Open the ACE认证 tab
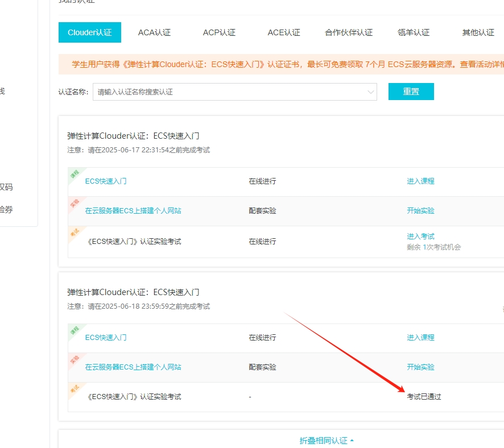Viewport: 504px width, 448px height. pos(283,32)
